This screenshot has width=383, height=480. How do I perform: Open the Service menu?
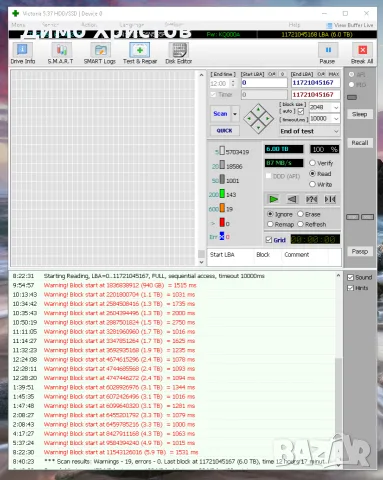[x=50, y=25]
